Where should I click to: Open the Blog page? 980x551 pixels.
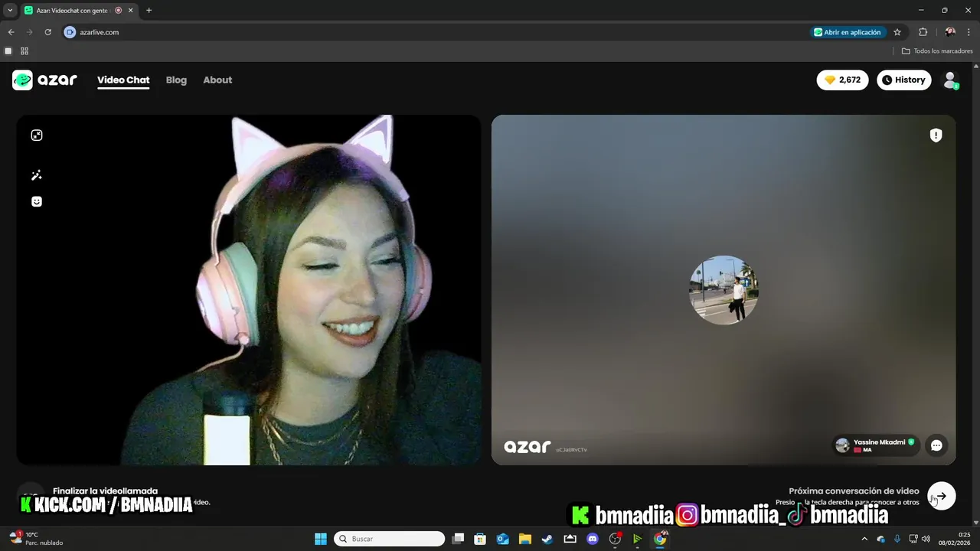[176, 80]
